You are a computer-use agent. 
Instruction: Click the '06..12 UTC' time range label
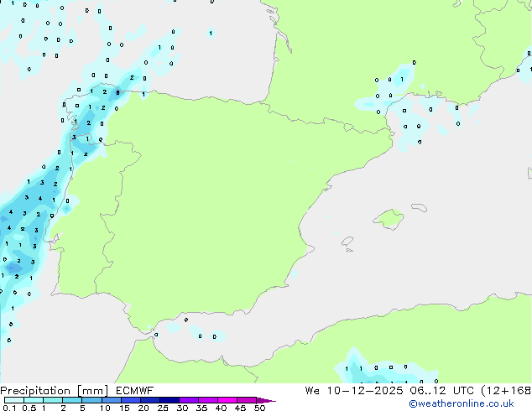(441, 390)
